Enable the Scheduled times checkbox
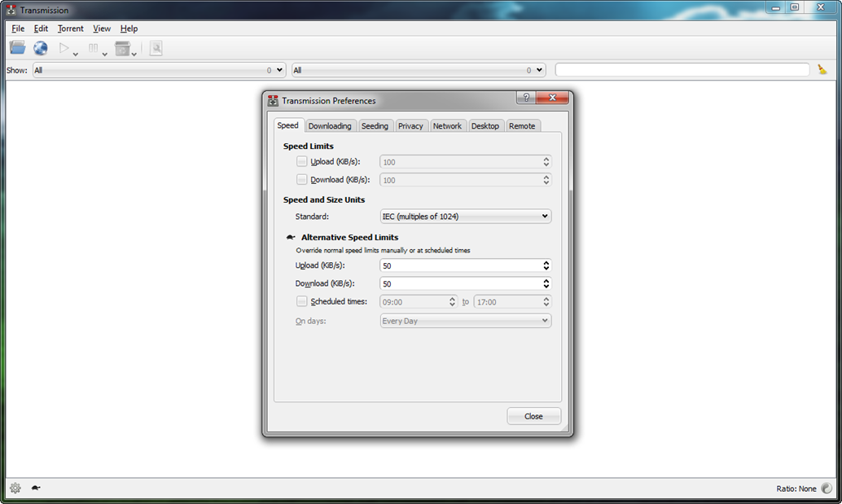Image resolution: width=842 pixels, height=504 pixels. (302, 301)
